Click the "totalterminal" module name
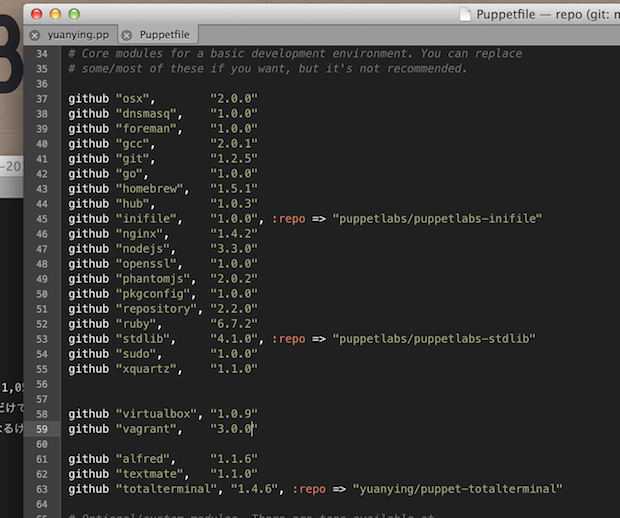This screenshot has width=620, height=518. [167, 490]
